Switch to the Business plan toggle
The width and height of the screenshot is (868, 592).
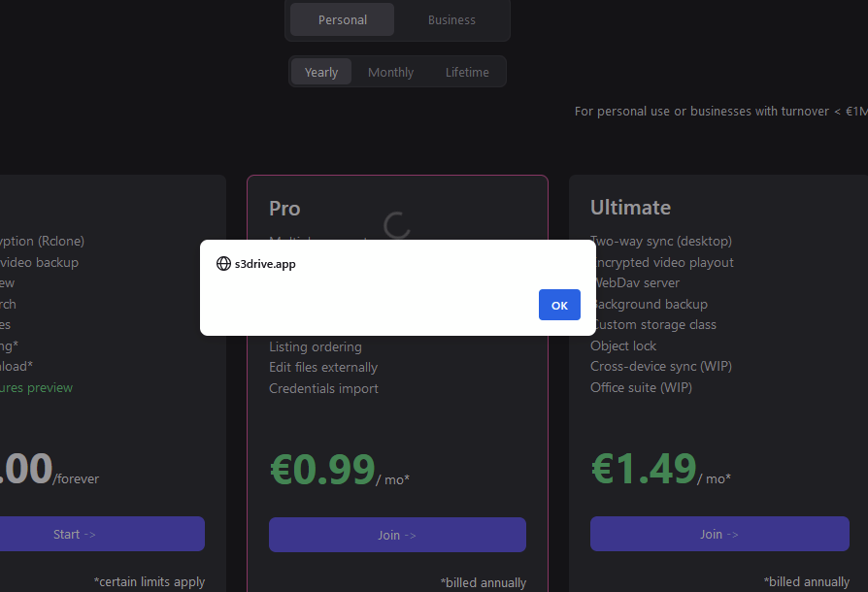pyautogui.click(x=451, y=20)
